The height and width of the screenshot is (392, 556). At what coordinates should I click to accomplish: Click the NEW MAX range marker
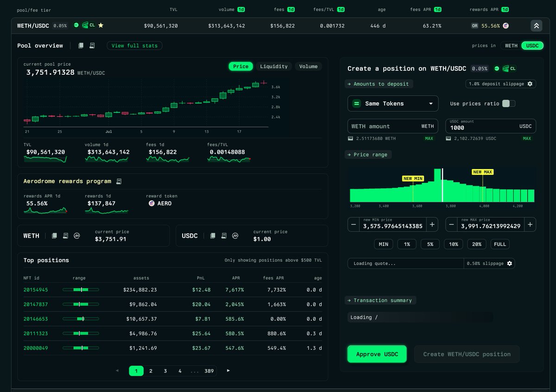[x=482, y=172]
